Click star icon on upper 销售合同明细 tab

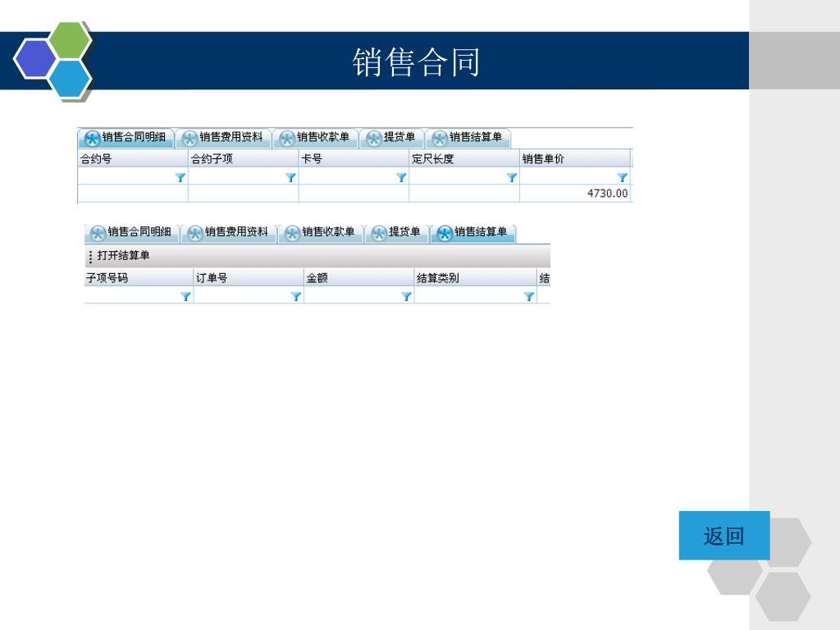tap(92, 139)
